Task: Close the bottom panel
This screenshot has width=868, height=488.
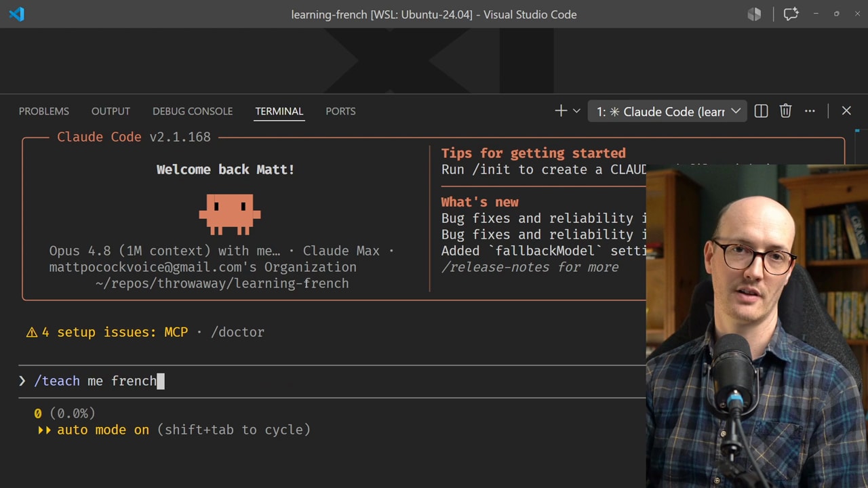Action: [846, 111]
